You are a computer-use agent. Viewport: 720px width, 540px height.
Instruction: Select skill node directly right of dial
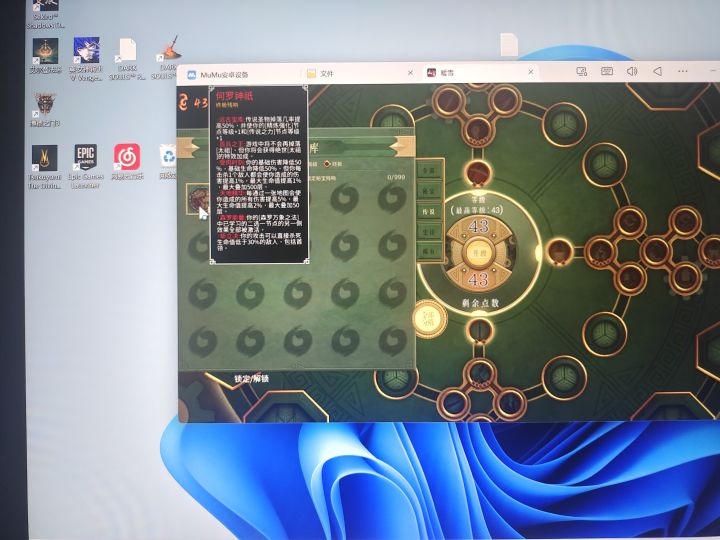[x=559, y=252]
